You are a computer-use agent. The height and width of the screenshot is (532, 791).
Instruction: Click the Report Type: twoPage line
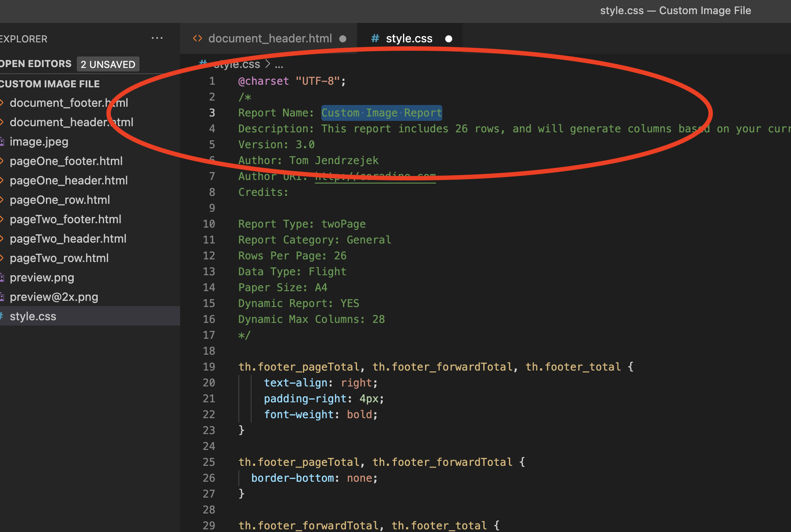point(302,224)
